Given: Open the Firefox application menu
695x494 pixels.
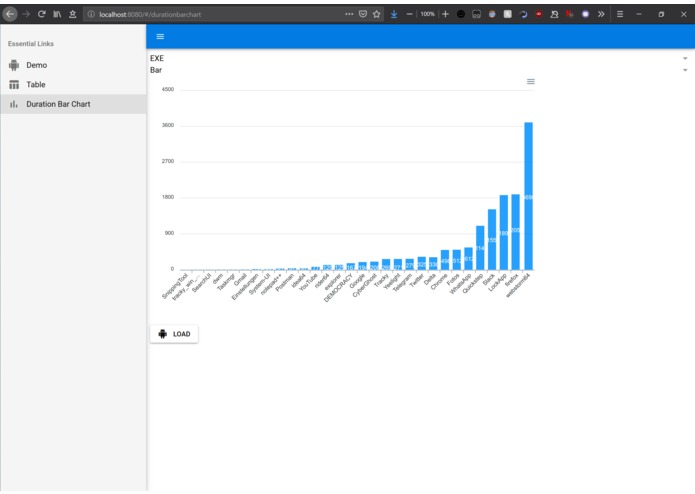Looking at the screenshot, I should [x=620, y=14].
